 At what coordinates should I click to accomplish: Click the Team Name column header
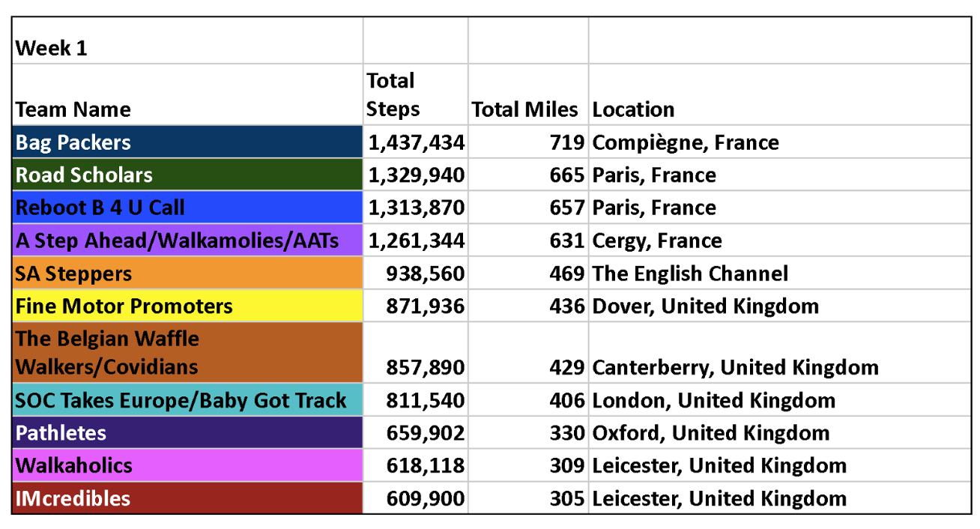pos(187,94)
